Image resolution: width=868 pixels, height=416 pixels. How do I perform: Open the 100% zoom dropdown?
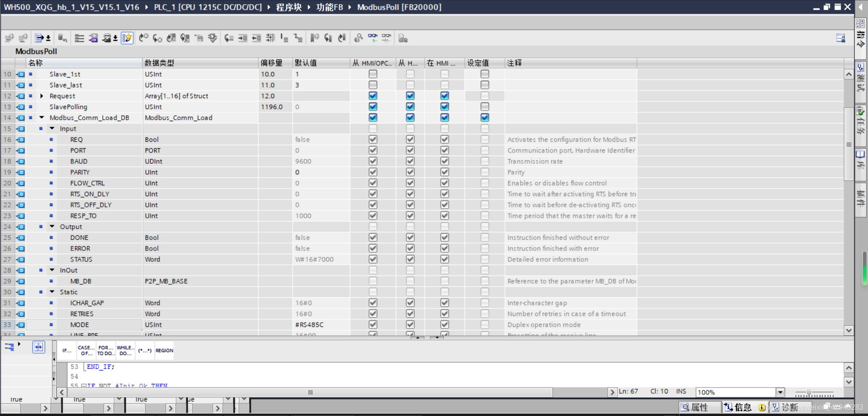(x=780, y=392)
